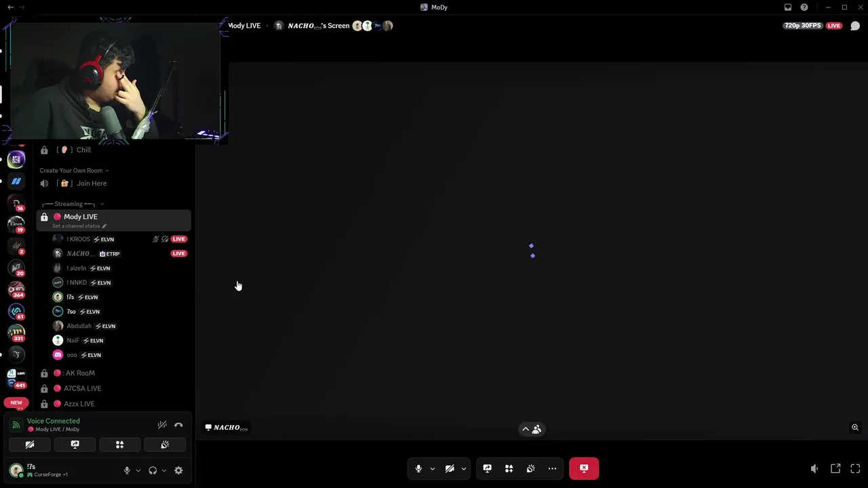Collapse Create Your Own Room category
The height and width of the screenshot is (488, 868).
[x=74, y=171]
